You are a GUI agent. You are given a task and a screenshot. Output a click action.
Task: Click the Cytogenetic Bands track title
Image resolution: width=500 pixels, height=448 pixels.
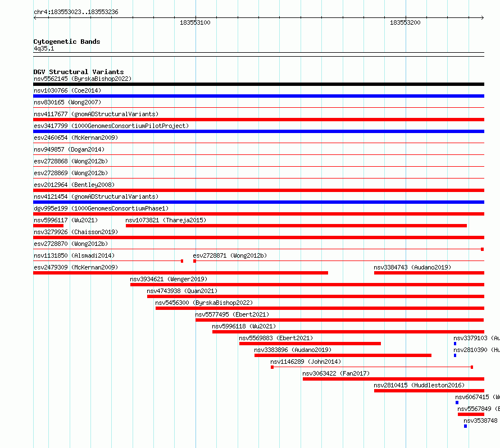67,42
